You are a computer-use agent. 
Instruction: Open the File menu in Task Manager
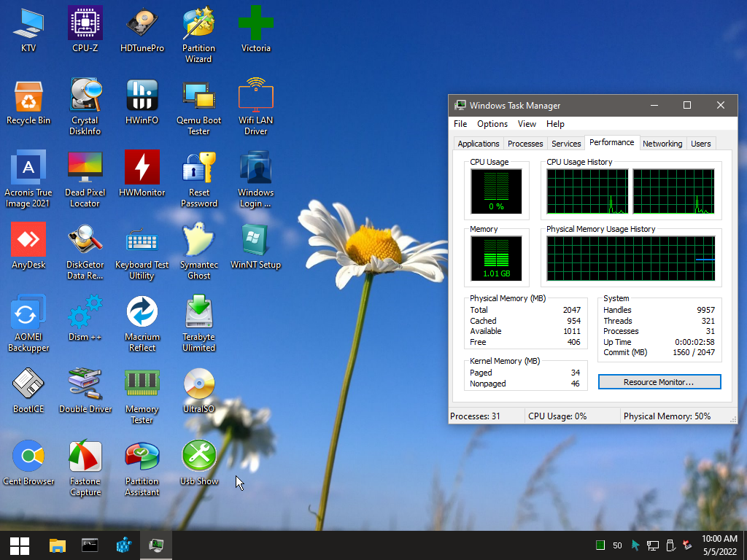click(460, 124)
